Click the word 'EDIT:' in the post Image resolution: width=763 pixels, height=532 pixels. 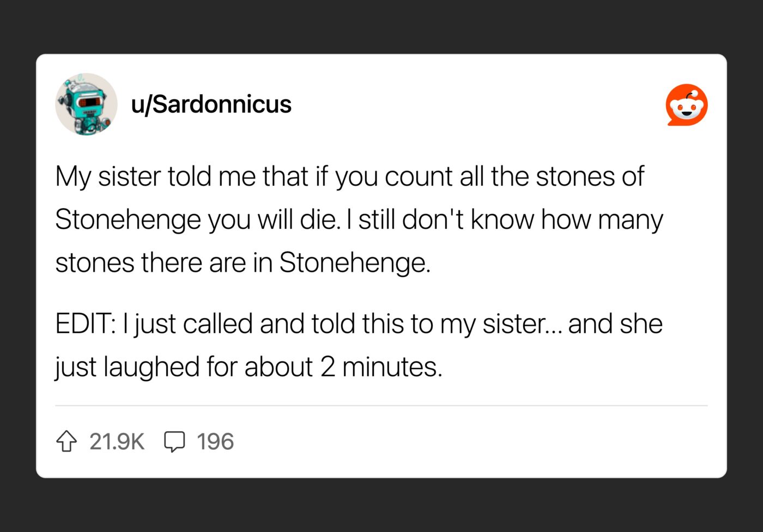click(x=85, y=323)
